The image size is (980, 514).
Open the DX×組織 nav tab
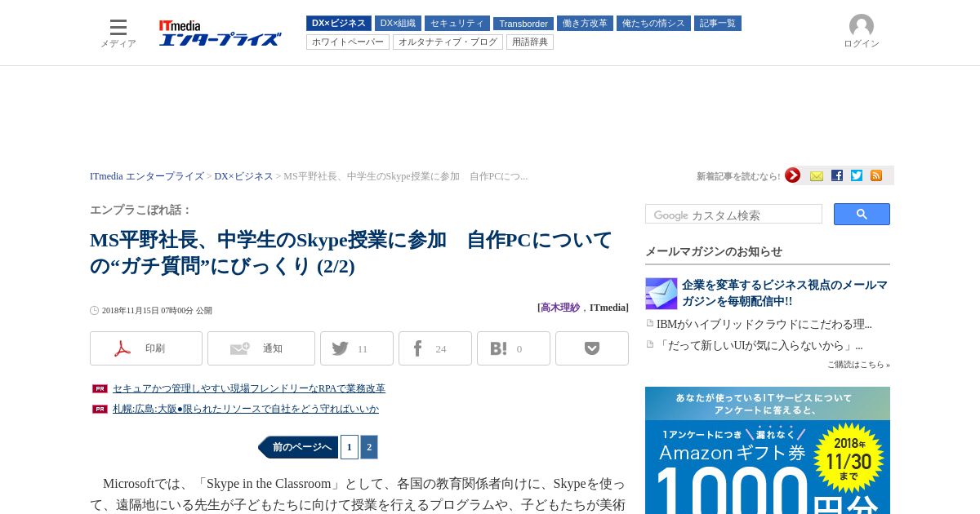click(398, 24)
